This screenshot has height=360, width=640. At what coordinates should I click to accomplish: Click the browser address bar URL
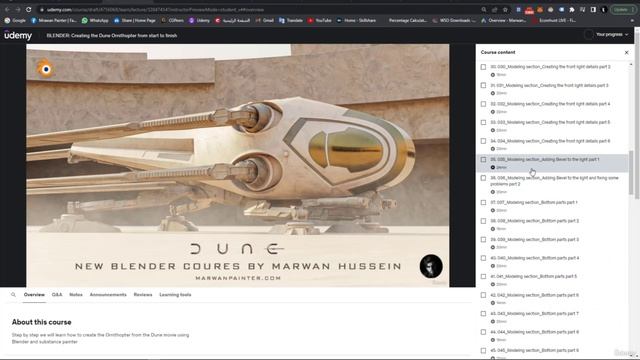tap(155, 9)
